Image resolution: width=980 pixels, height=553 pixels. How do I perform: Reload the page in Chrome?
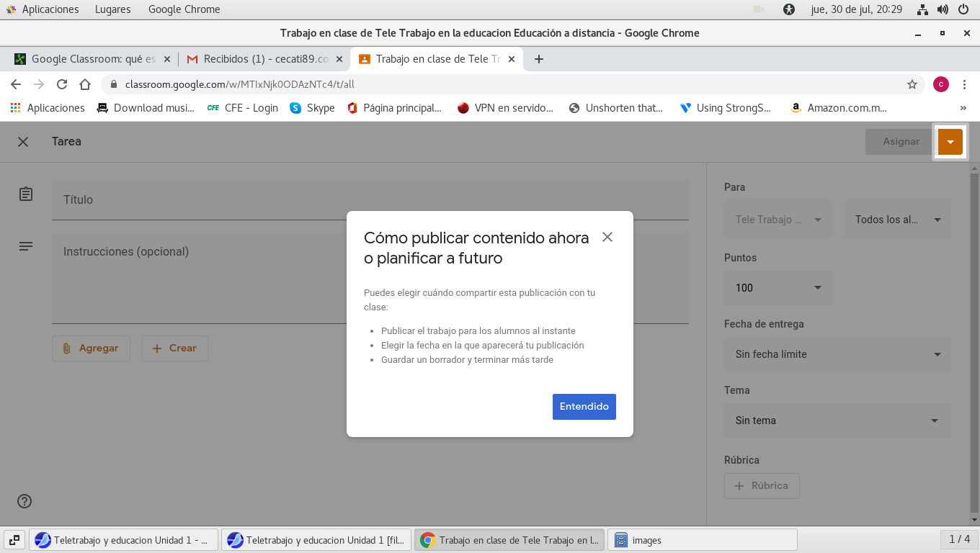pyautogui.click(x=62, y=84)
